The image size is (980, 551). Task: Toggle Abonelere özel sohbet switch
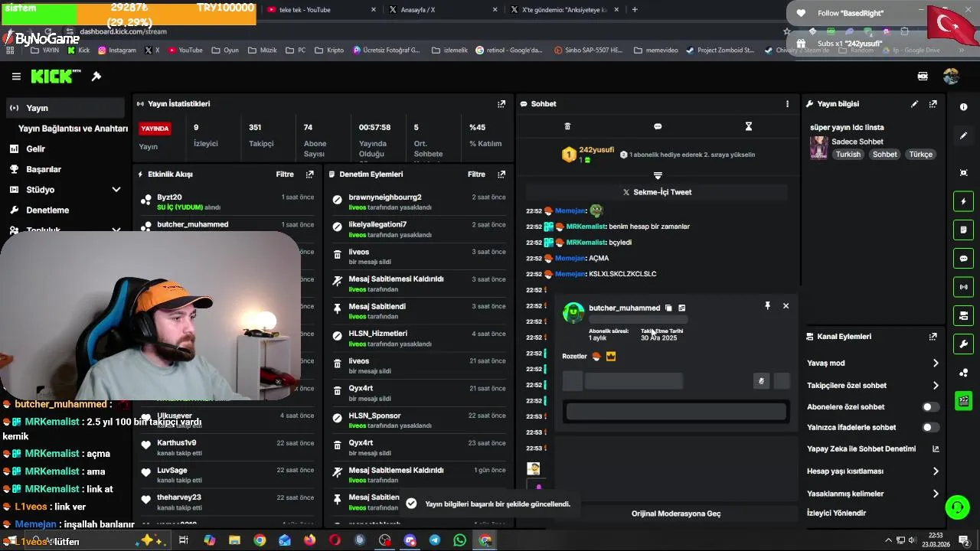coord(930,407)
